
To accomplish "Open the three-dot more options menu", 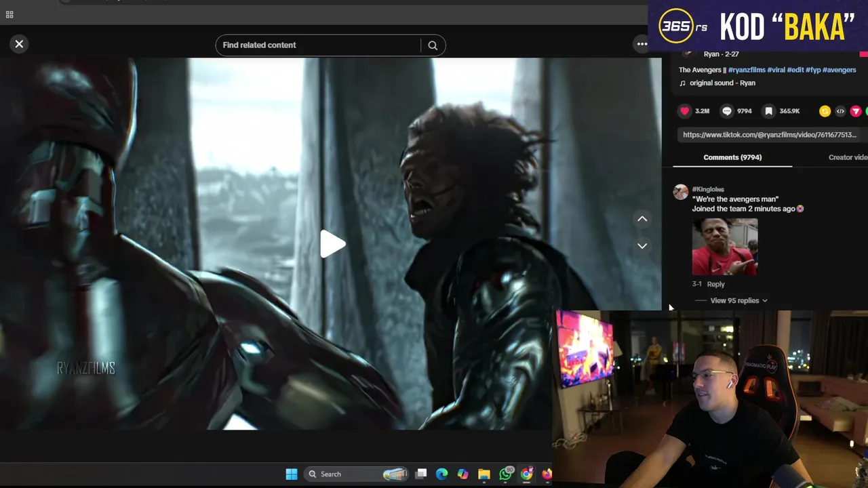I will [642, 44].
